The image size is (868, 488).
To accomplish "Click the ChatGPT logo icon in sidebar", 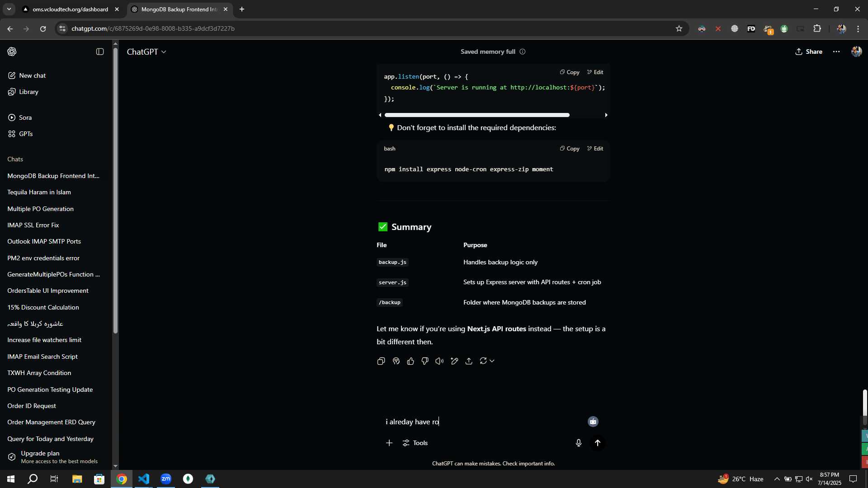I will pos(12,52).
